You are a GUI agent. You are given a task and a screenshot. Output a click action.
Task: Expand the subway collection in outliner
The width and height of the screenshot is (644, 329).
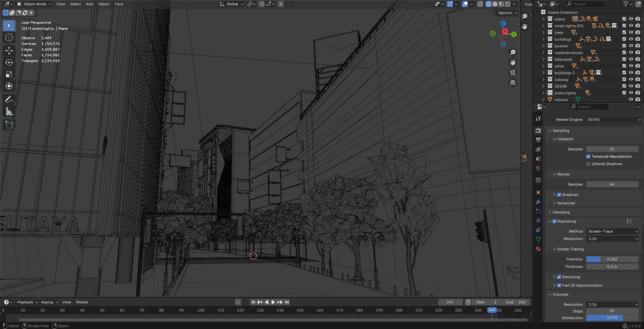pos(543,80)
